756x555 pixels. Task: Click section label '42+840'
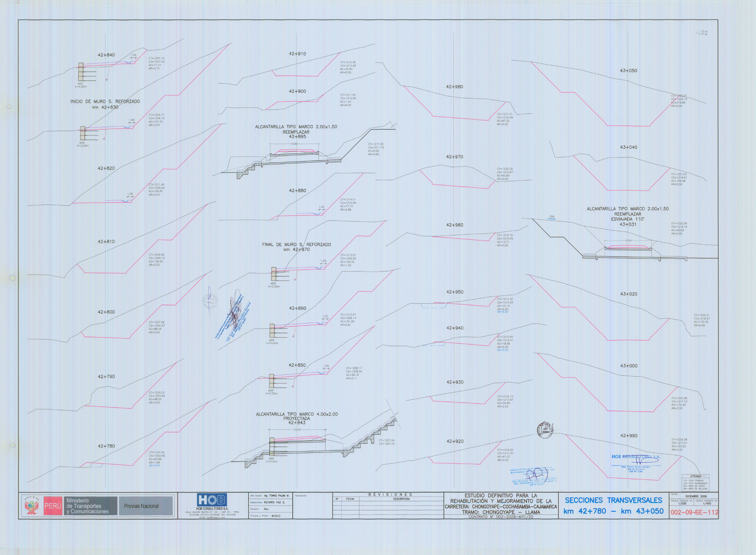click(x=106, y=55)
